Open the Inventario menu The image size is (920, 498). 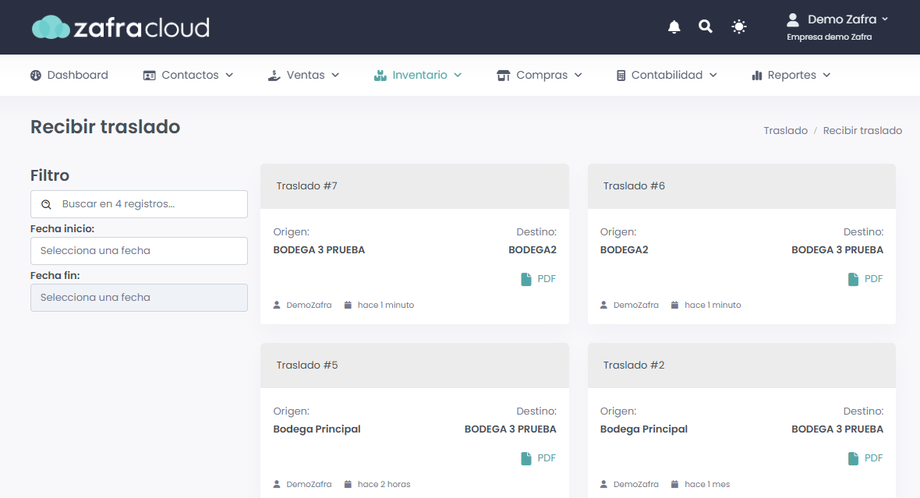(x=418, y=75)
